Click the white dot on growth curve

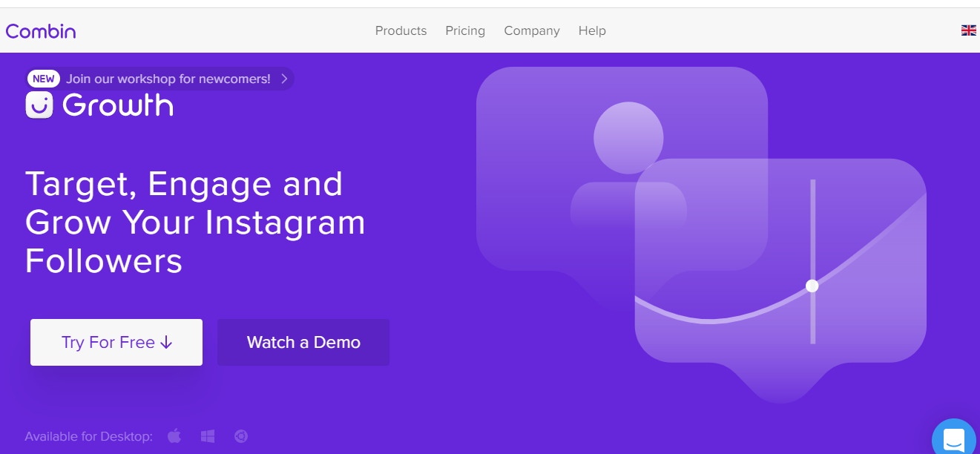pos(812,286)
